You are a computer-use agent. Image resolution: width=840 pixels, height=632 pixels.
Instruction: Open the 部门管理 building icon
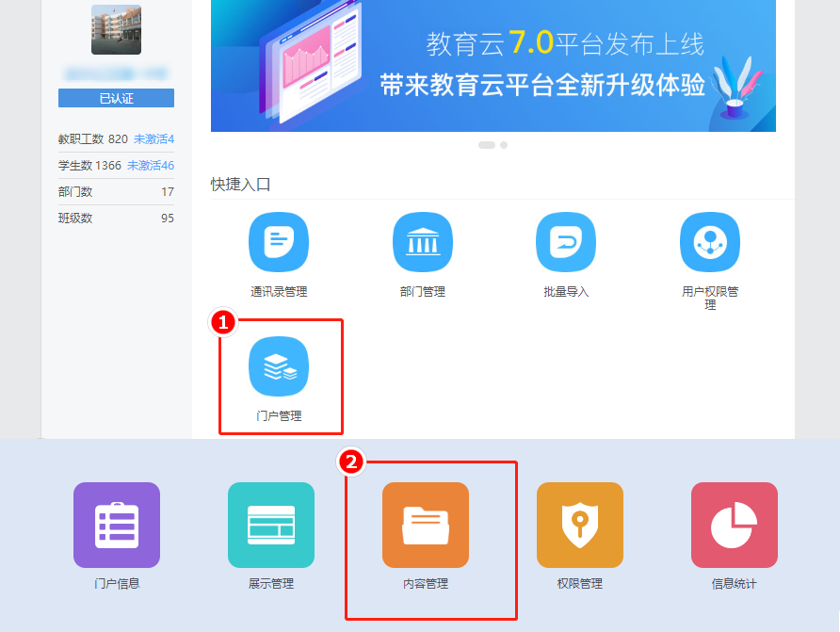[x=422, y=242]
